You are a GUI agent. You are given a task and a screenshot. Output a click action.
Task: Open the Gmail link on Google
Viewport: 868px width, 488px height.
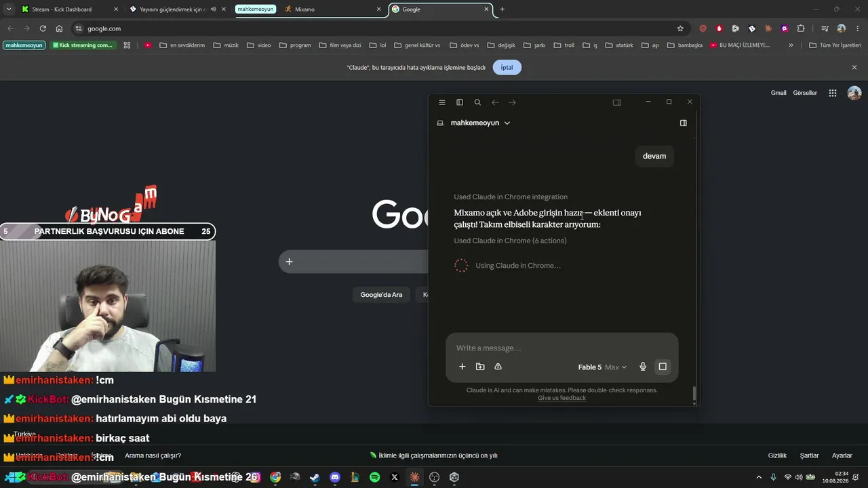778,93
